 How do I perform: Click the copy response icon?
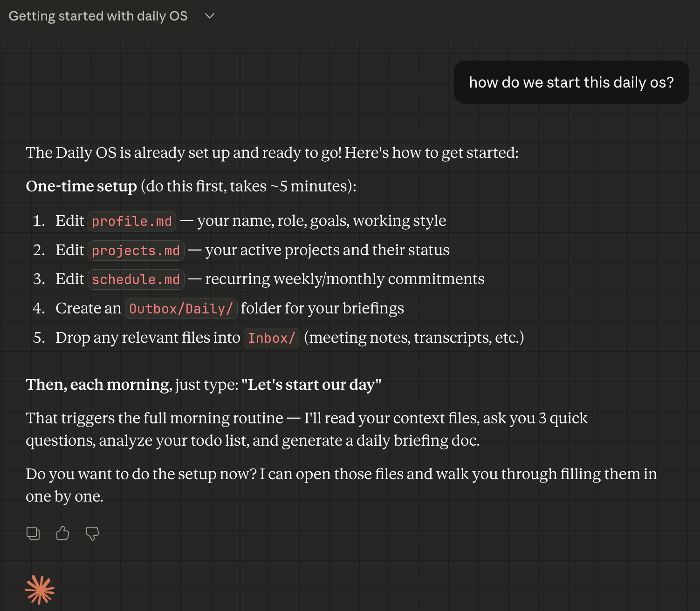pyautogui.click(x=33, y=533)
